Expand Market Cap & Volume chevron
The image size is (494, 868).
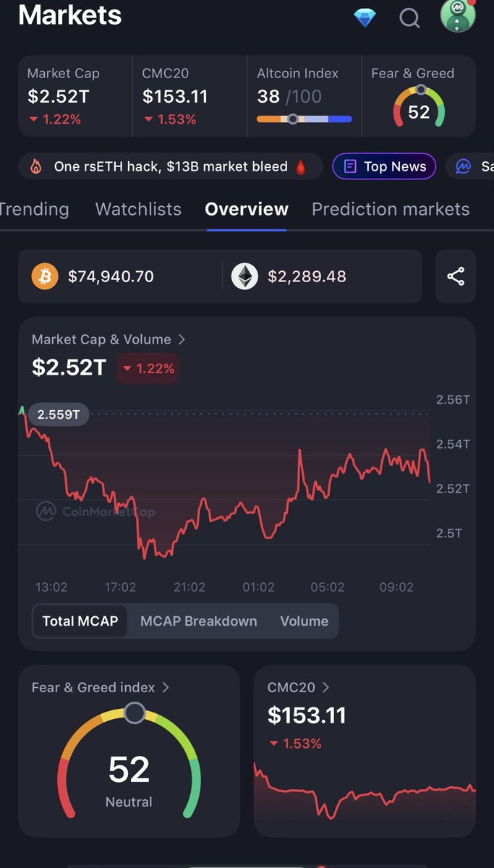(182, 339)
